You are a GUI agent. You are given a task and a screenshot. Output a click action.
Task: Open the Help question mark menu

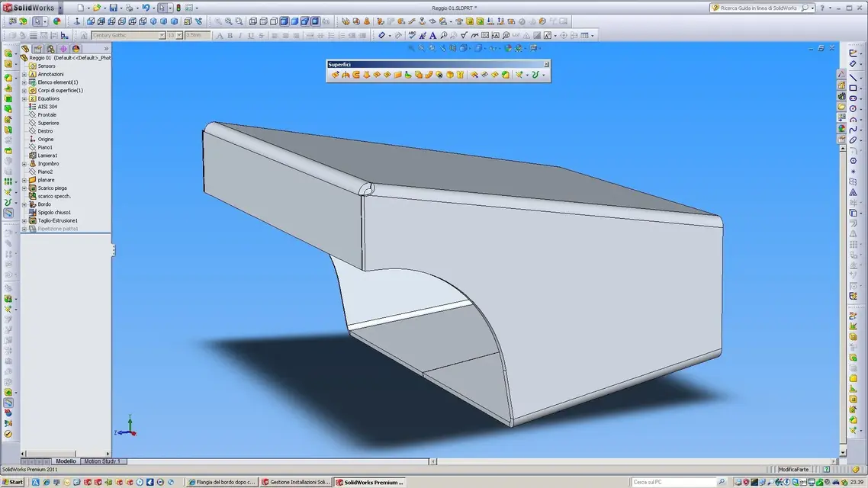[x=822, y=8]
